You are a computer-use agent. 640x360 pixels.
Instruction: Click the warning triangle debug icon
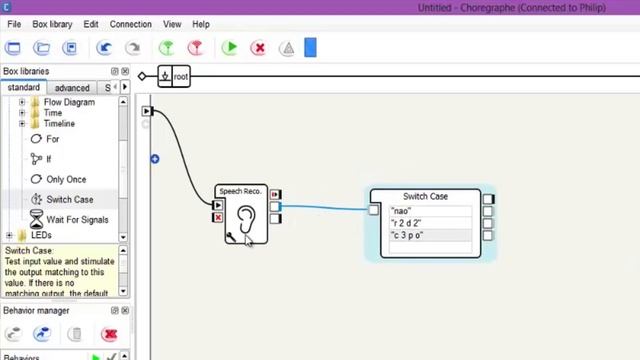tap(287, 49)
